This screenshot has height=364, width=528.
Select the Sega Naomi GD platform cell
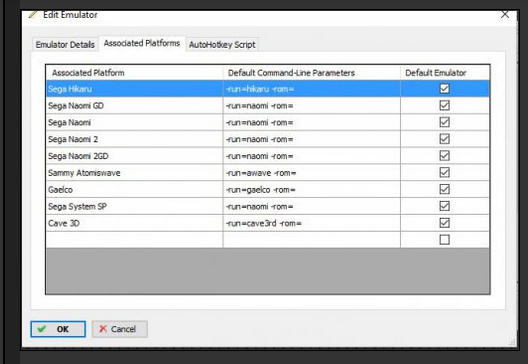(134, 106)
